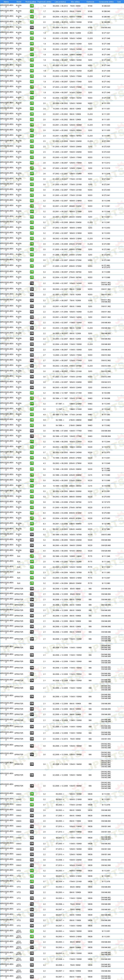Select engine code cell M 271.921
Image resolution: width=124 pixels, height=980 pixels.
pyautogui.click(x=106, y=33)
